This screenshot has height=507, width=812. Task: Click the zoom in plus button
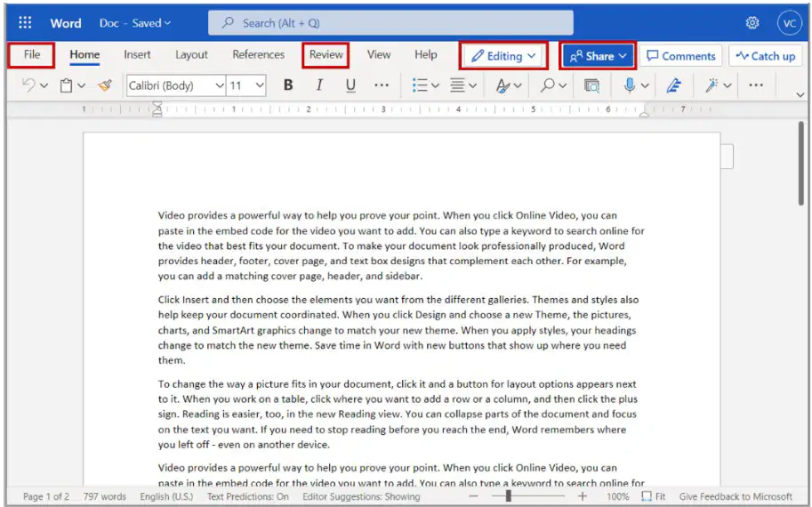582,496
